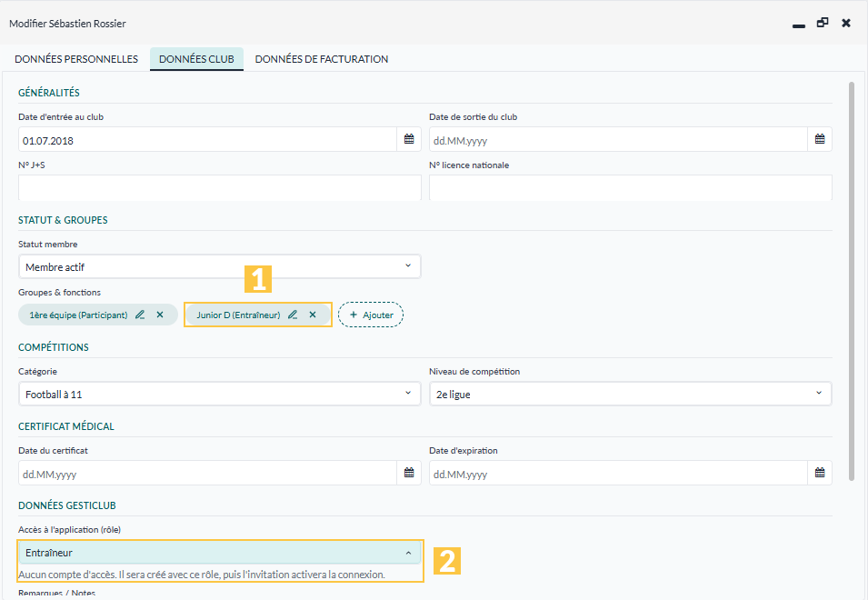This screenshot has width=868, height=600.
Task: Click the Statut & Groupes section heading
Action: coord(63,220)
